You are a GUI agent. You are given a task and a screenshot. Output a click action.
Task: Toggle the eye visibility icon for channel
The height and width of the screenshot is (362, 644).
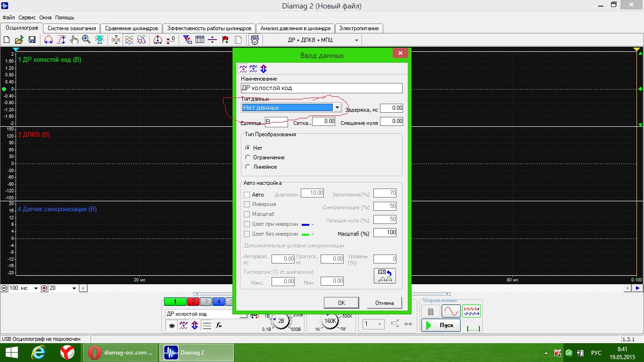(172, 325)
